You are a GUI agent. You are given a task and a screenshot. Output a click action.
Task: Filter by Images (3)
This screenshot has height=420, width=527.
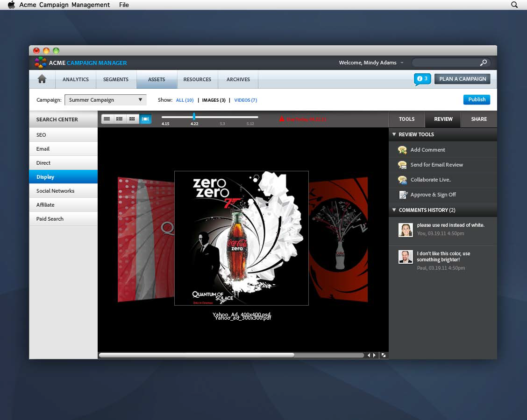(214, 100)
